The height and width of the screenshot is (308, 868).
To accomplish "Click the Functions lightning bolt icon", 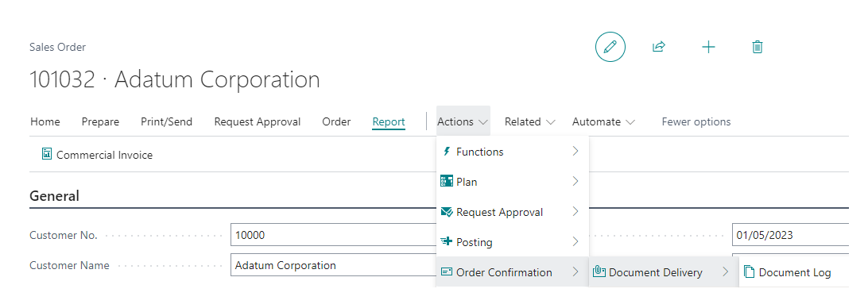I will point(446,152).
